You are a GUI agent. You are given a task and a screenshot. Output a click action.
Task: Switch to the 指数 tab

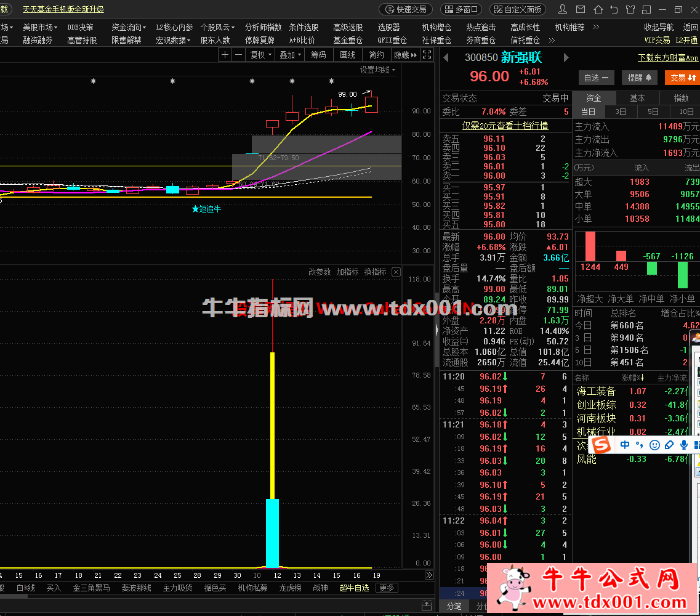click(x=681, y=99)
